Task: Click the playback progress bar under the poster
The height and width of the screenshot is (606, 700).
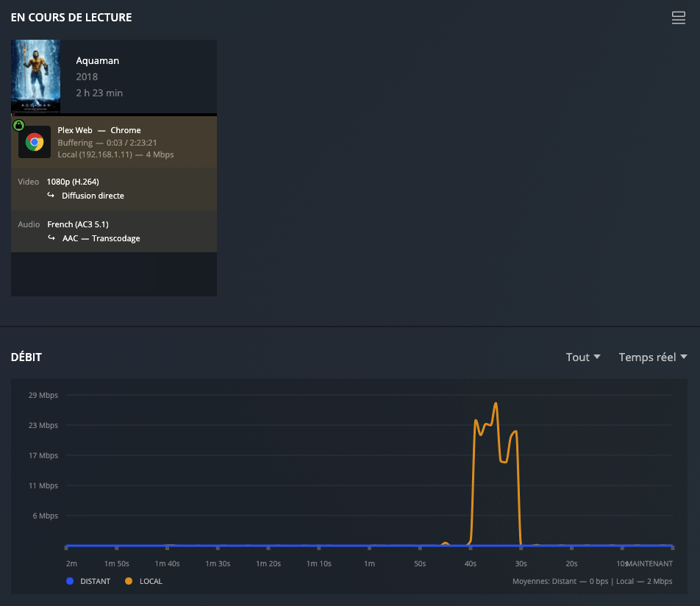Action: [x=114, y=115]
